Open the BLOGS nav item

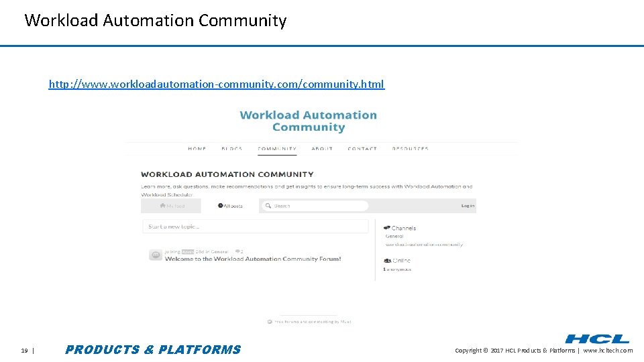pos(231,149)
